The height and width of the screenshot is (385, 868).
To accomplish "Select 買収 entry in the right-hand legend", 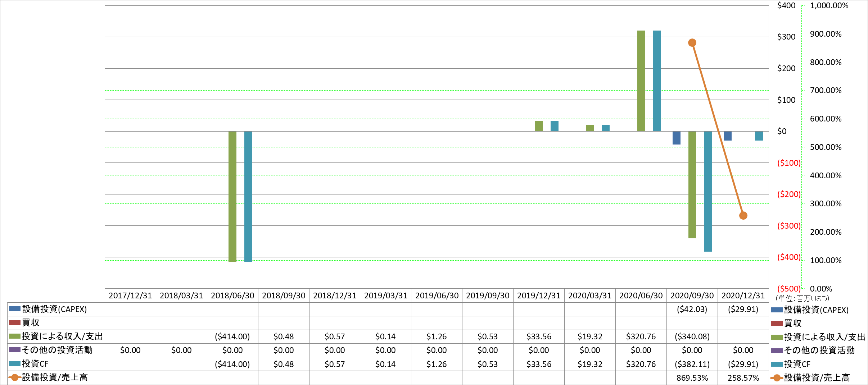I will tap(787, 323).
